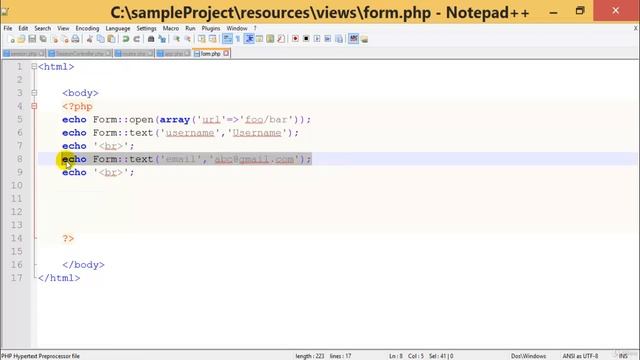The width and height of the screenshot is (640, 360).
Task: Undo the last edit with the green arrow
Action: pyautogui.click(x=126, y=39)
